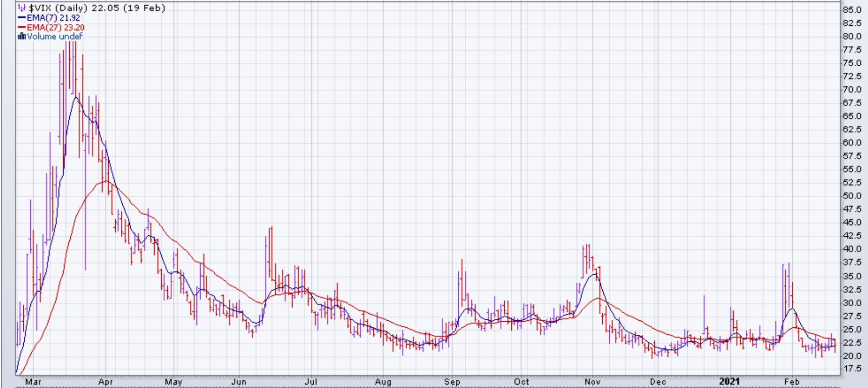This screenshot has width=868, height=388.
Task: Select the Sep month axis label
Action: click(x=452, y=382)
